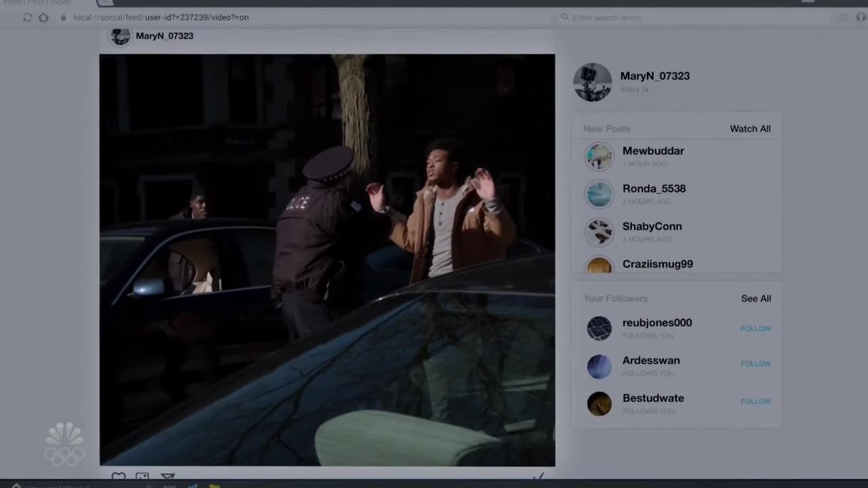The height and width of the screenshot is (488, 868).
Task: Click the comment icon below the video
Action: [142, 476]
